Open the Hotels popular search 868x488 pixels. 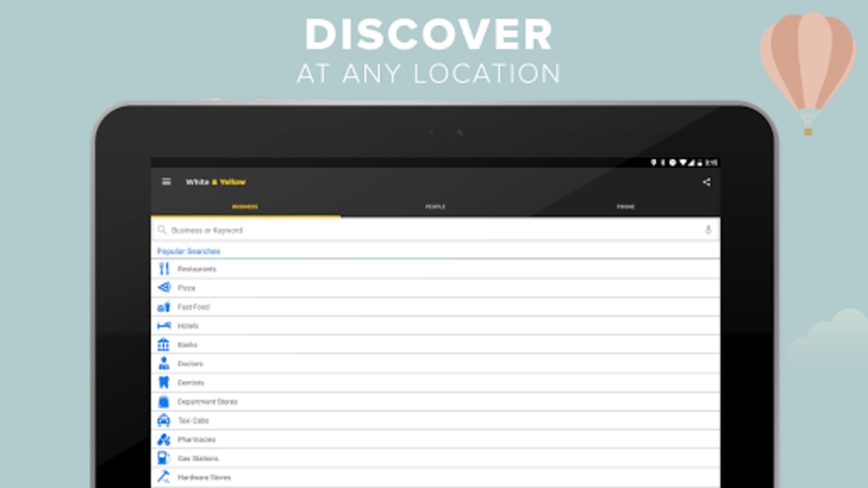click(x=436, y=325)
